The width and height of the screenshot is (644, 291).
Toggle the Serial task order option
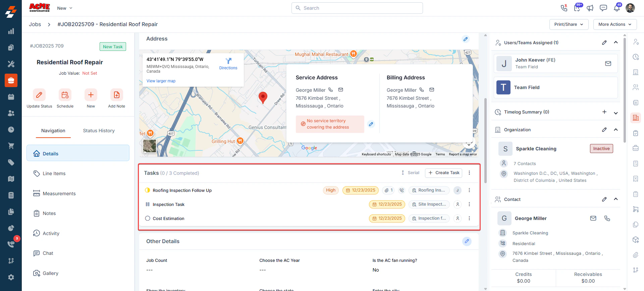[x=410, y=173]
